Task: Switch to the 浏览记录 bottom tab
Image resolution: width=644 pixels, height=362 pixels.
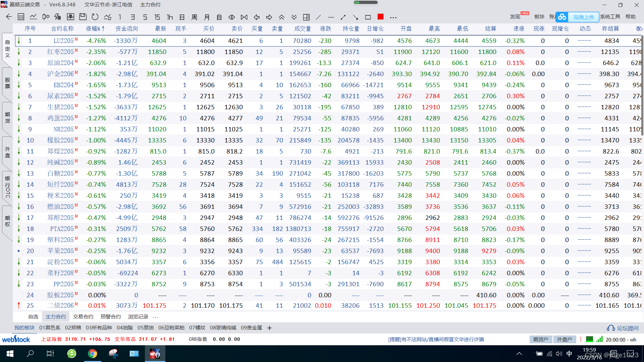Action: pos(138,317)
